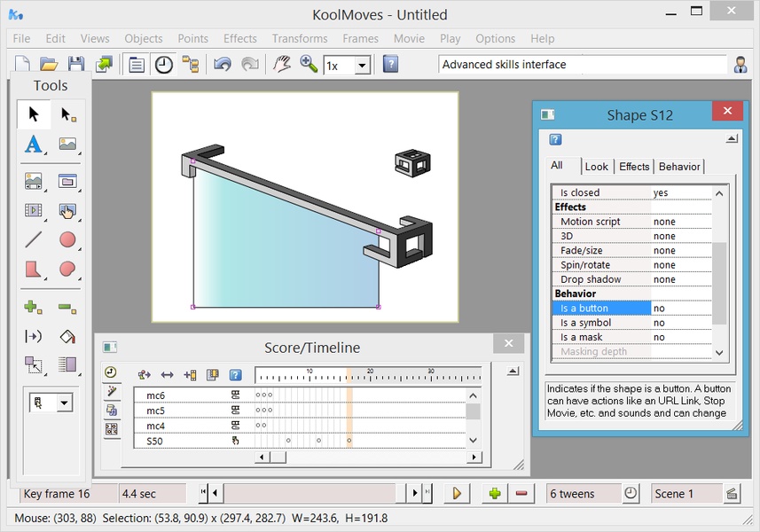
Task: Open the 1x zoom level dropdown
Action: click(x=362, y=66)
